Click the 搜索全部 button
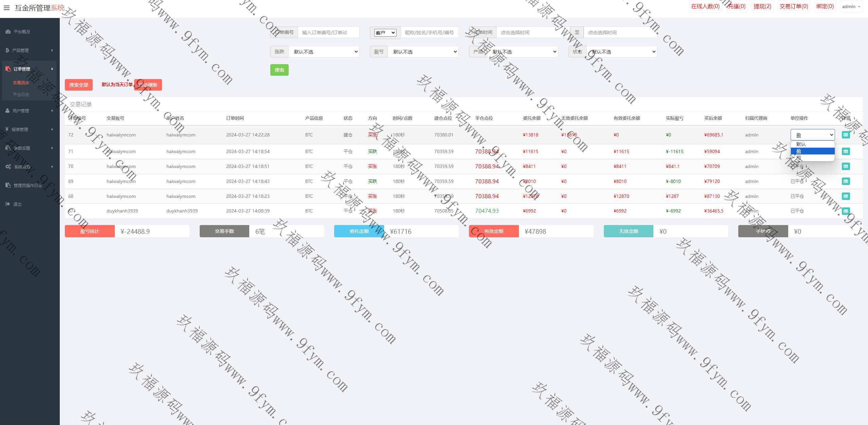The width and height of the screenshot is (868, 425). click(x=78, y=85)
